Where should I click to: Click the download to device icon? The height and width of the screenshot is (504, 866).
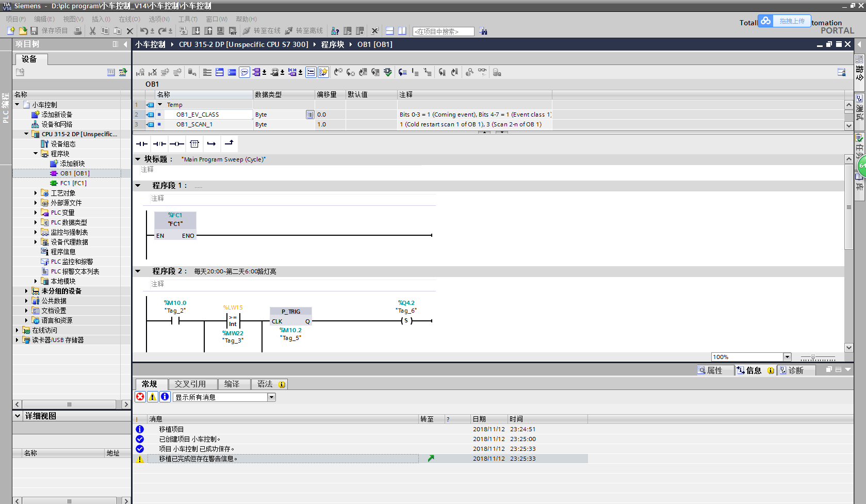point(196,31)
